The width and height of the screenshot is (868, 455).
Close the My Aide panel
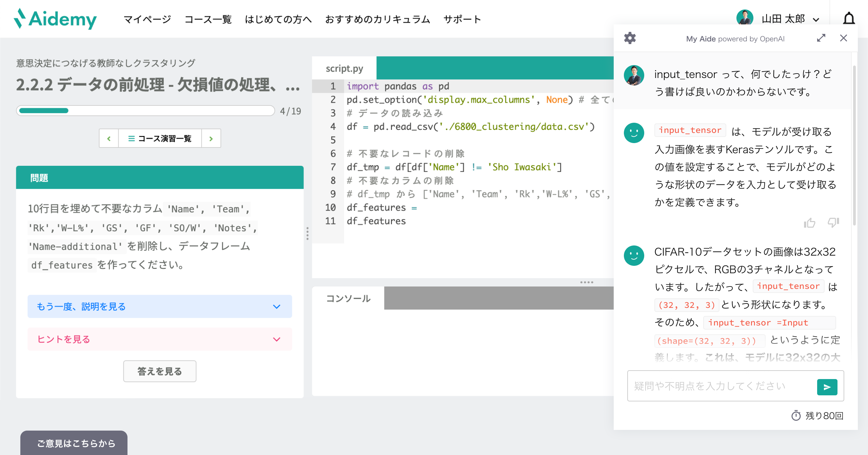point(843,38)
